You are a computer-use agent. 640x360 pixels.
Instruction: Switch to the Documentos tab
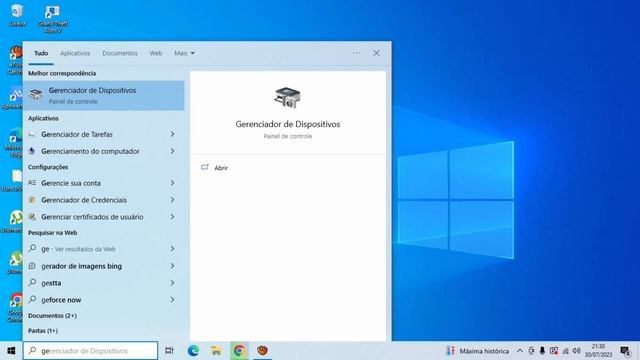click(x=120, y=53)
